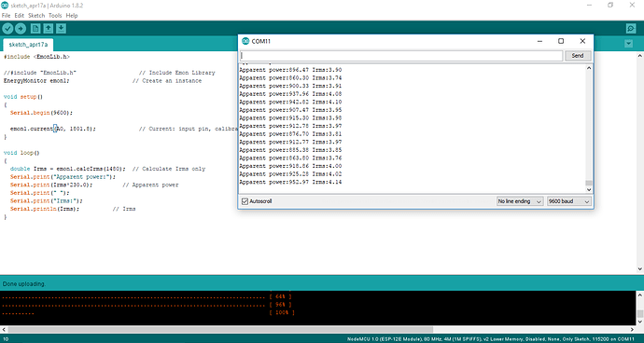Open the Sketch menu
644x343 pixels.
coord(36,16)
